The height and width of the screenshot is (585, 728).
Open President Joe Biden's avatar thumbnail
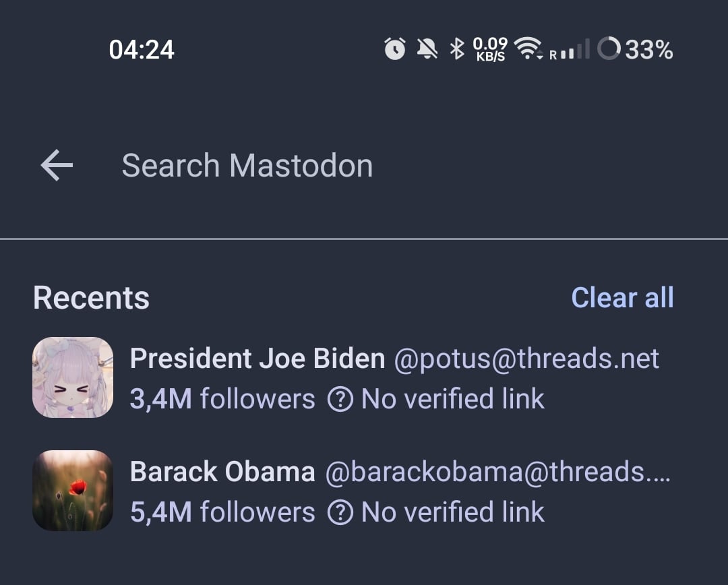[73, 377]
